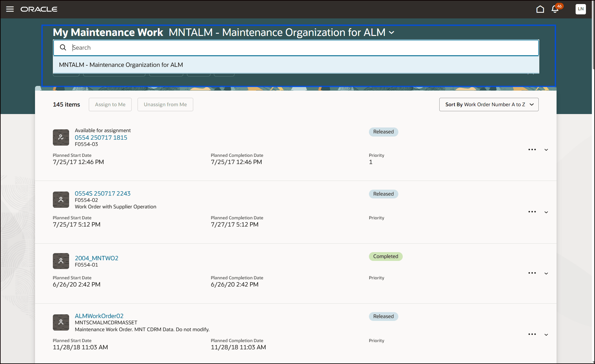This screenshot has height=364, width=595.
Task: Open the Sort By Work Order Number dropdown
Action: click(x=489, y=104)
